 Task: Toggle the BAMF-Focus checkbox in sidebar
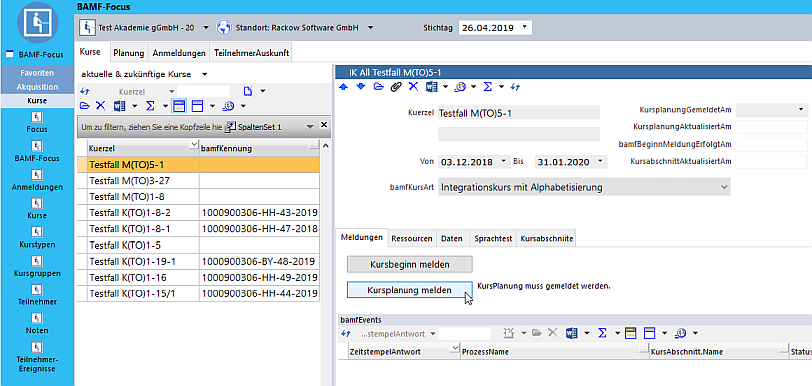[9, 54]
